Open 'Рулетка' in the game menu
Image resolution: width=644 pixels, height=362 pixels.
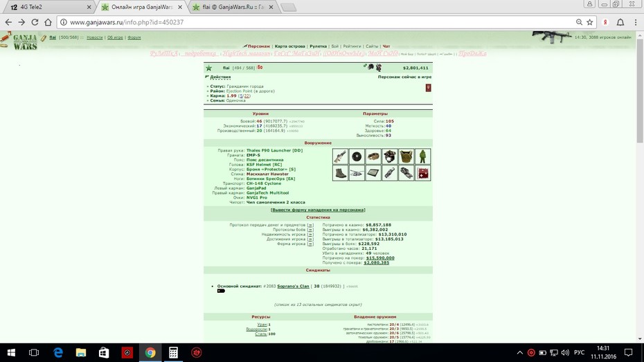pyautogui.click(x=319, y=46)
